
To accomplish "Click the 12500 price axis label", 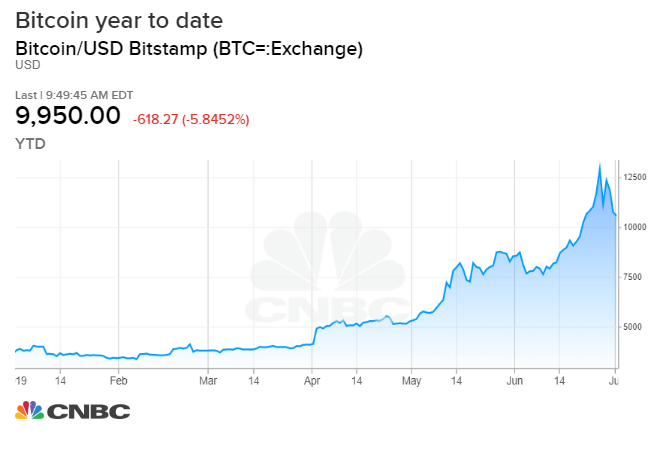I will [635, 177].
